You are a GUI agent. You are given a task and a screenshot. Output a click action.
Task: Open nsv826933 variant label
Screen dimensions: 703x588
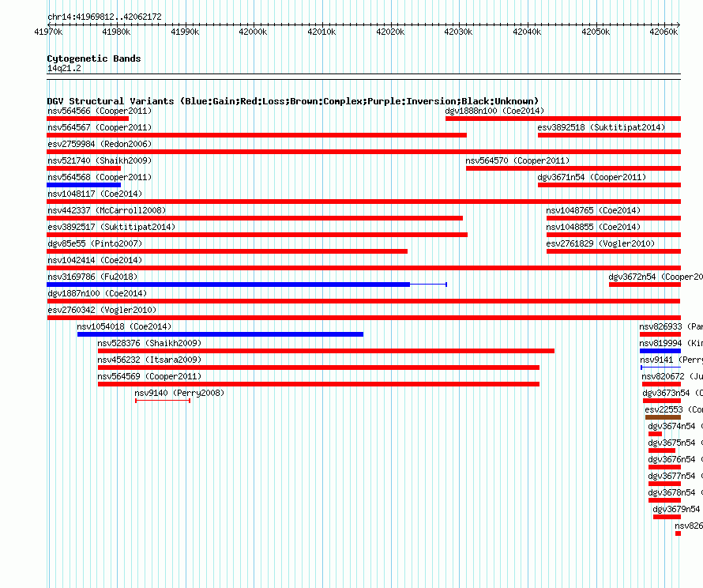671,326
